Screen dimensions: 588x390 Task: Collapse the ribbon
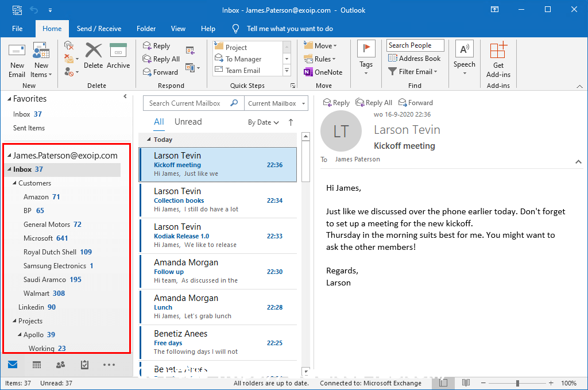[x=579, y=86]
